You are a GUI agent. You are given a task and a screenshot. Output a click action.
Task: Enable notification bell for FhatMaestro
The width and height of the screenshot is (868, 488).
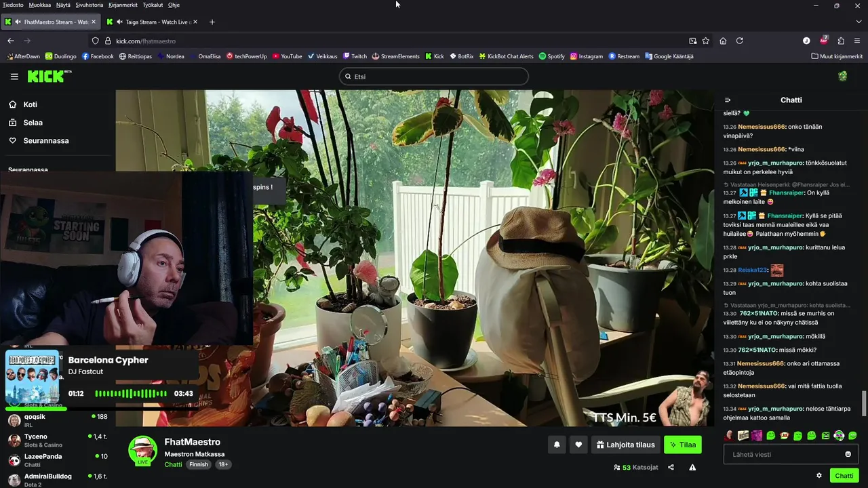557,445
